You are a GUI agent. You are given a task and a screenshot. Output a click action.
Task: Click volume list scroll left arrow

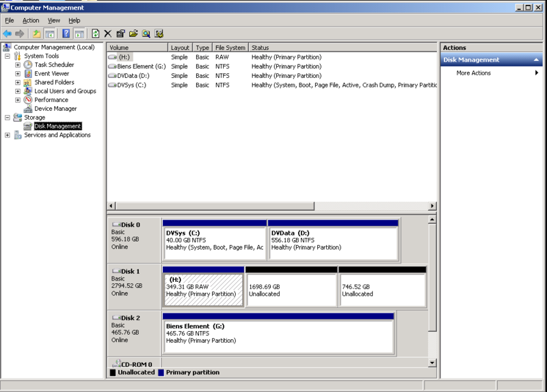[x=111, y=206]
